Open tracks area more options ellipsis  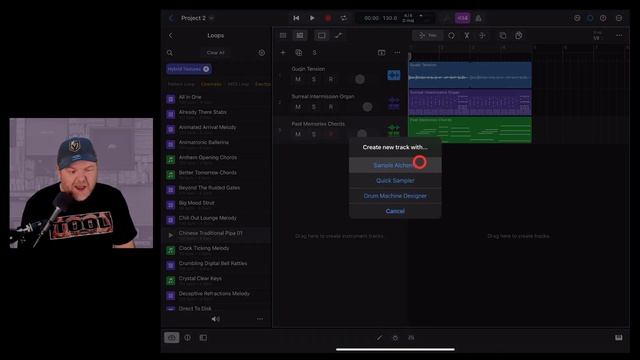pos(619,36)
